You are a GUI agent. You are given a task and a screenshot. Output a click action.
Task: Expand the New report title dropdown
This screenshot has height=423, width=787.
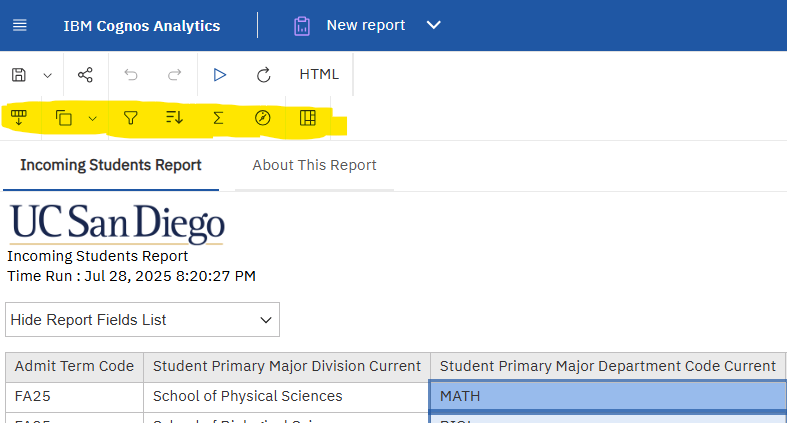tap(433, 25)
